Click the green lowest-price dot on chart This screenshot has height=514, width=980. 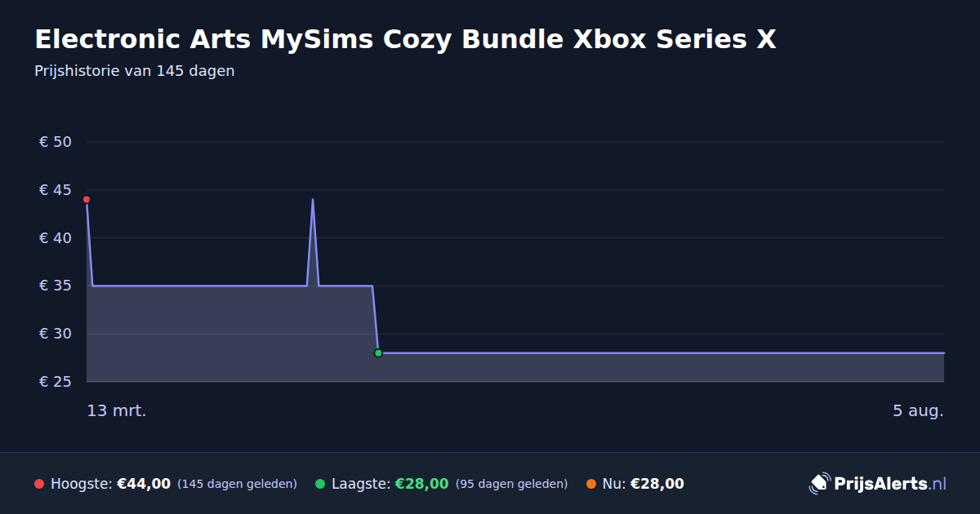point(378,353)
